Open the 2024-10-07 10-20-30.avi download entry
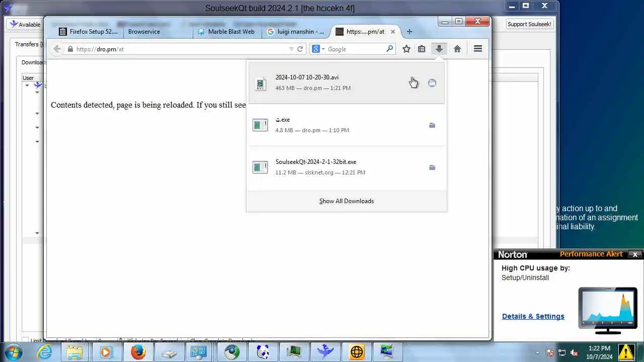Image resolution: width=644 pixels, height=362 pixels. pyautogui.click(x=346, y=83)
